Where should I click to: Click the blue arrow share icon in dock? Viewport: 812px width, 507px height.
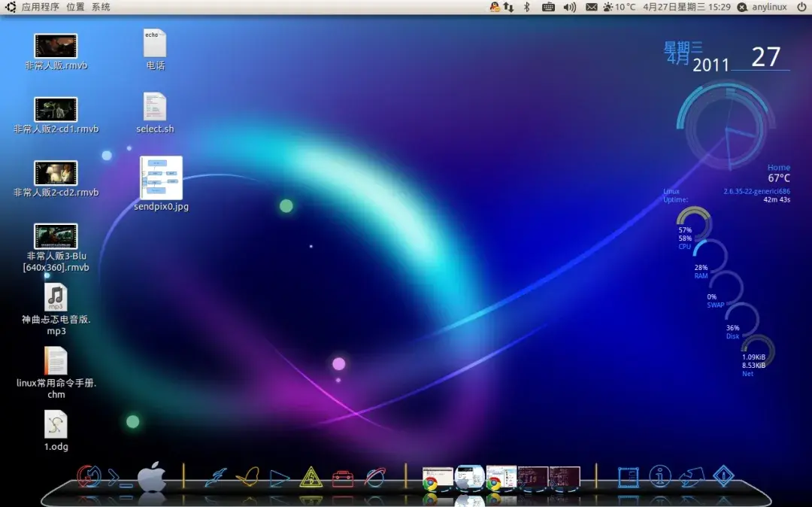point(692,477)
